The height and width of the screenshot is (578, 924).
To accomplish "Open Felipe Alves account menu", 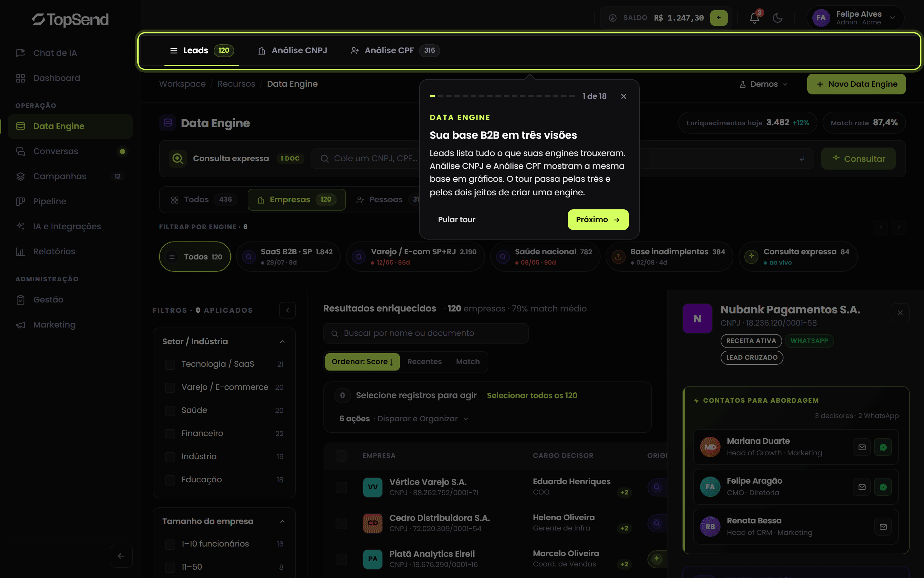I will (x=855, y=18).
